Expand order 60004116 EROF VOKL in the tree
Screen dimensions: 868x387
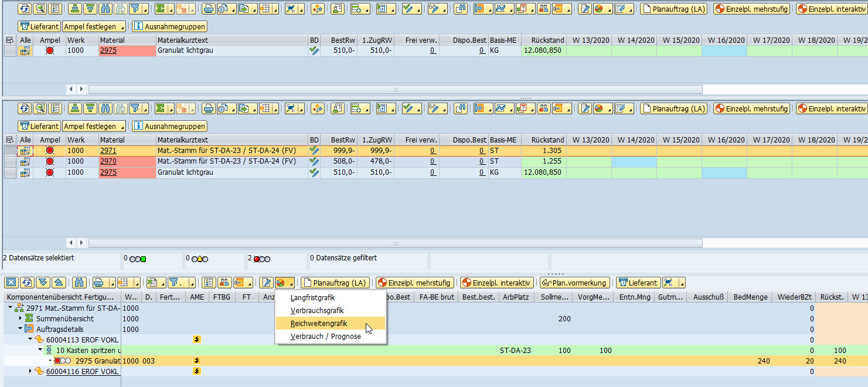(31, 371)
